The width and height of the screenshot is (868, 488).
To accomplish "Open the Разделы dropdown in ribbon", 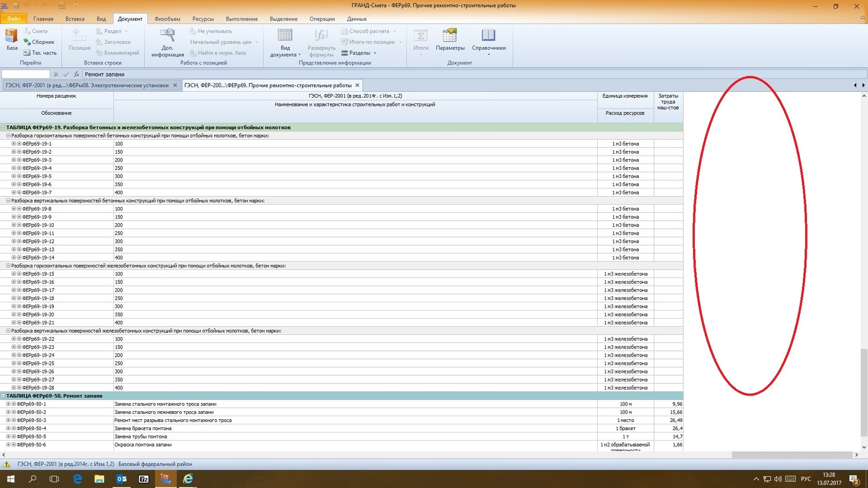I will click(359, 53).
